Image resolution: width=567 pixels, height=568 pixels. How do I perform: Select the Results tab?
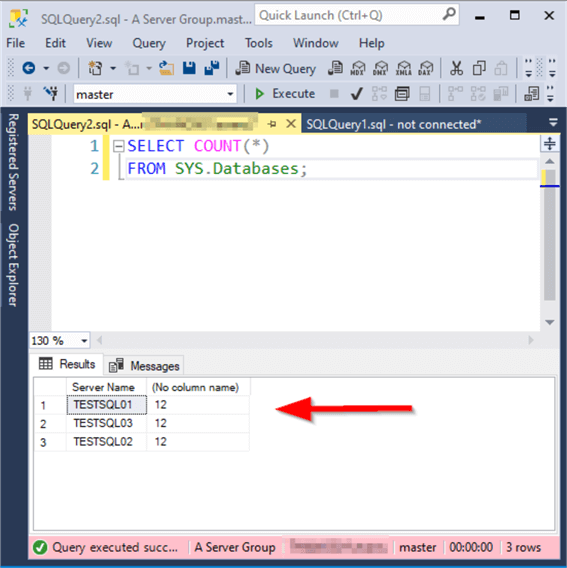tap(67, 364)
